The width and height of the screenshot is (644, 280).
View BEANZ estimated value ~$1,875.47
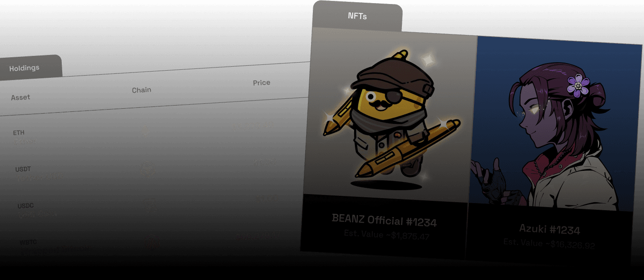(x=387, y=235)
